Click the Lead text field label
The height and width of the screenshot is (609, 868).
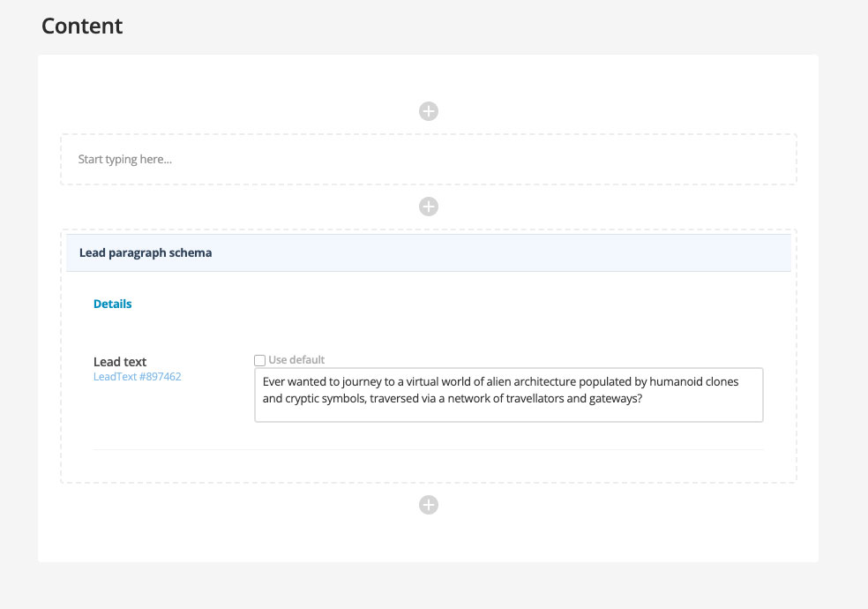[120, 362]
